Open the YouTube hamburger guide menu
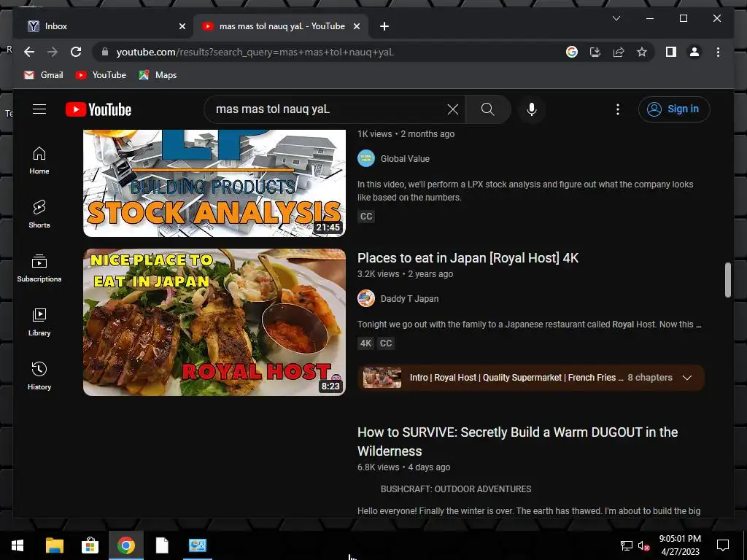Viewport: 747px width, 560px height. [x=39, y=109]
